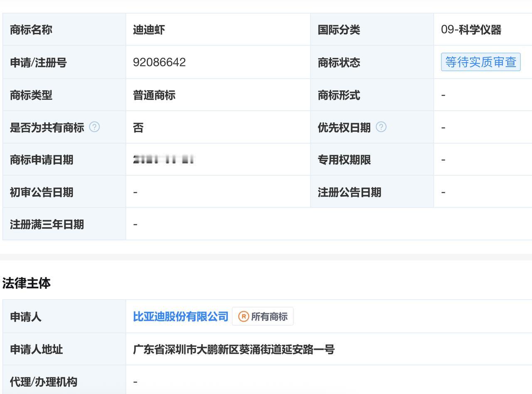Image resolution: width=532 pixels, height=394 pixels.
Task: Click the R icon in 所有商标 button
Action: 244,317
